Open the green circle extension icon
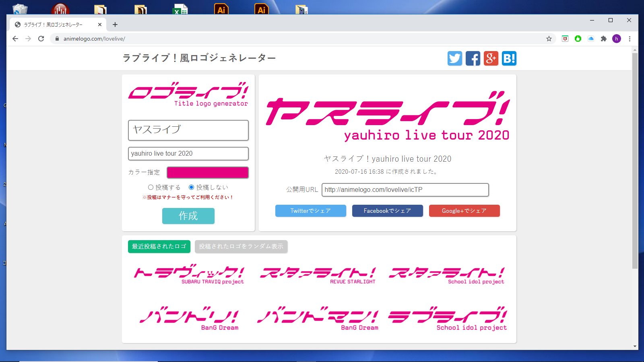 (578, 39)
